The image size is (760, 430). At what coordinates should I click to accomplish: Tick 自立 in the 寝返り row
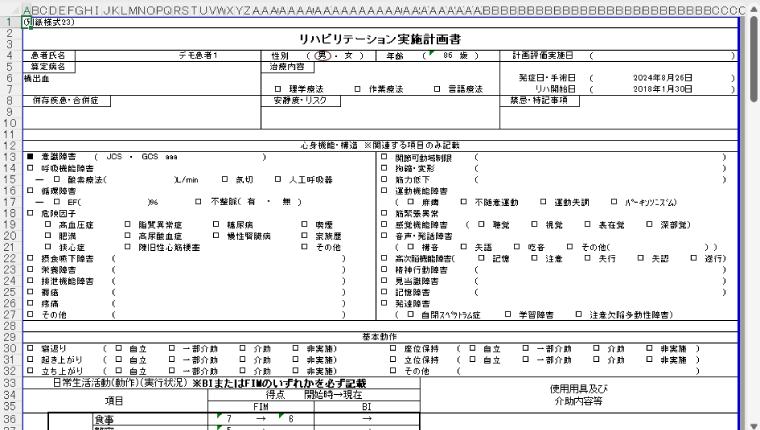119,348
